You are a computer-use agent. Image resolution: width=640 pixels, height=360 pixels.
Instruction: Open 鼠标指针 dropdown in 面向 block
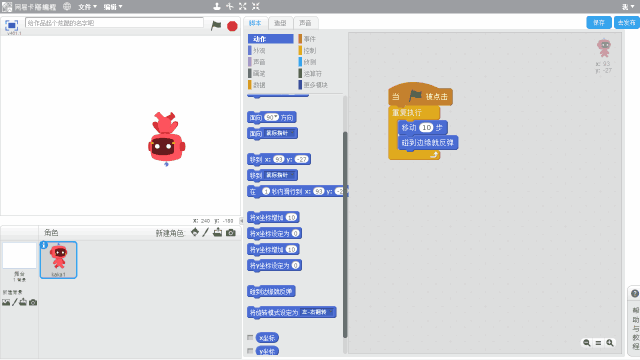(x=280, y=133)
